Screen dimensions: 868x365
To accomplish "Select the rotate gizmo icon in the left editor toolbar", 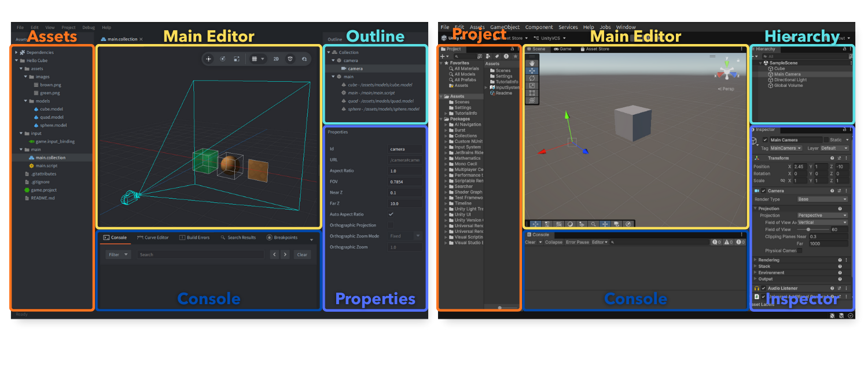I will pyautogui.click(x=223, y=59).
